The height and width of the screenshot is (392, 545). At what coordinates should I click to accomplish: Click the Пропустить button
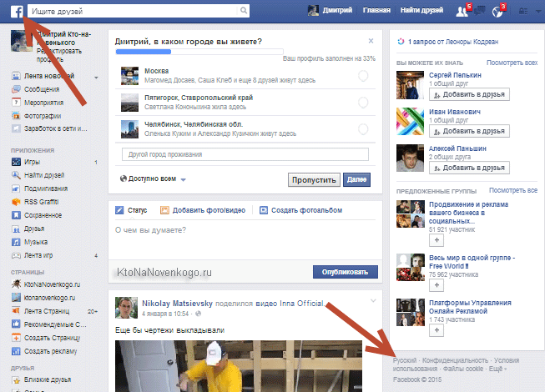[313, 179]
